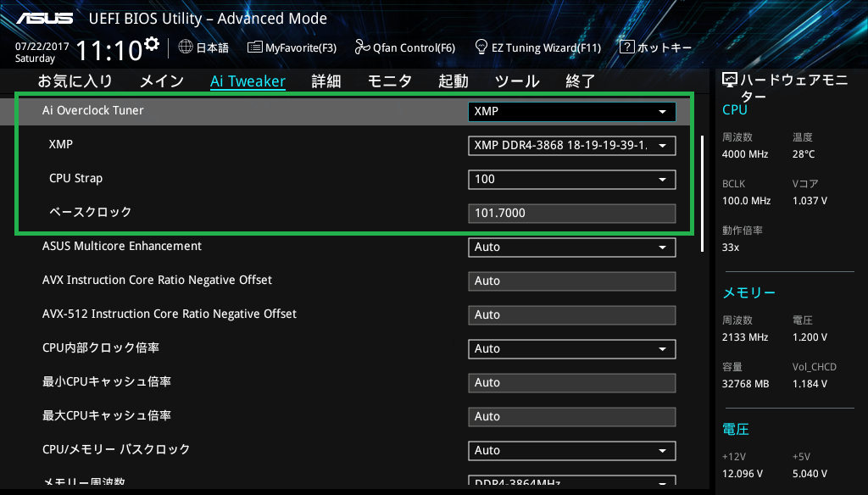
Task: Open the 終了 exit tab
Action: click(580, 81)
